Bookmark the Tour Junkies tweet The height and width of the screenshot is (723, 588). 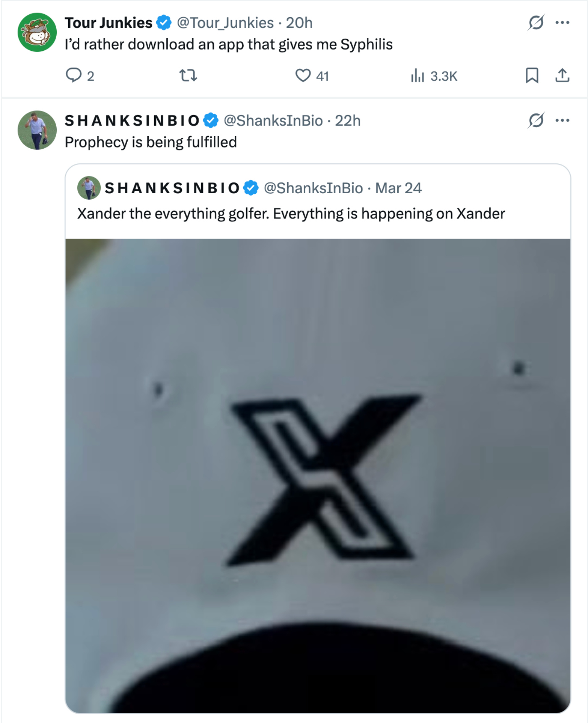click(x=532, y=76)
